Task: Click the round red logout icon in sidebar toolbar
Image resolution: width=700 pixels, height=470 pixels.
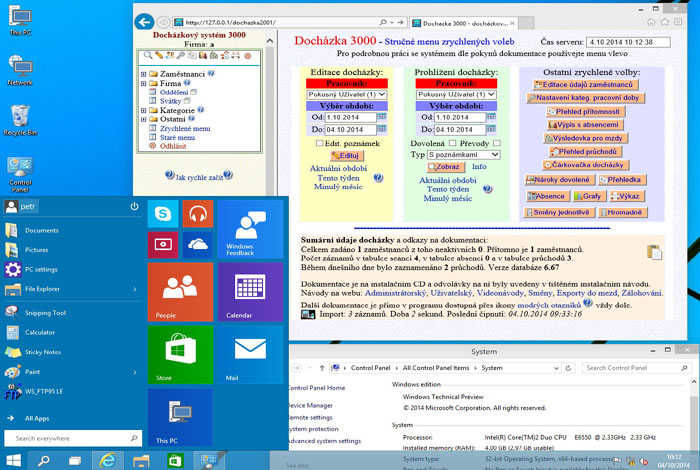Action: [x=247, y=55]
